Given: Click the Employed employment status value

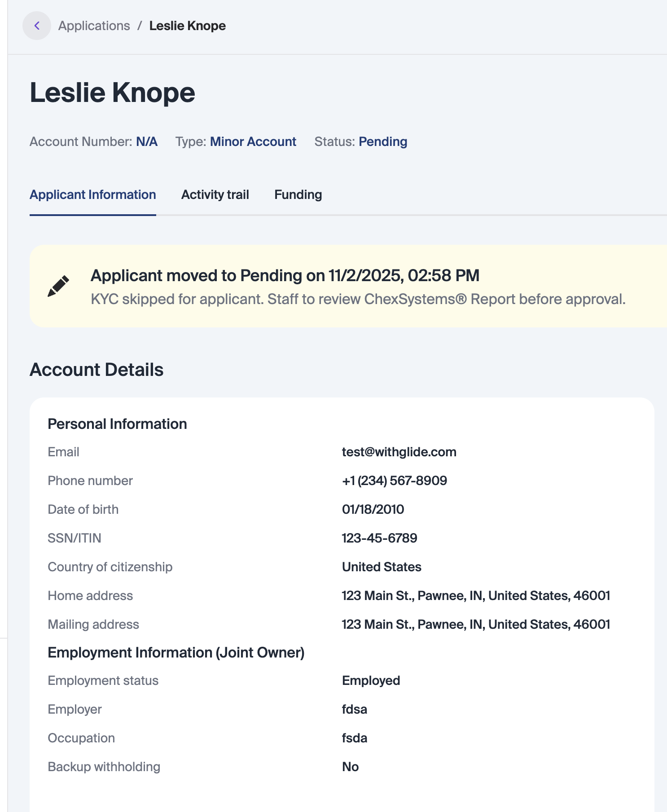Looking at the screenshot, I should pos(371,681).
